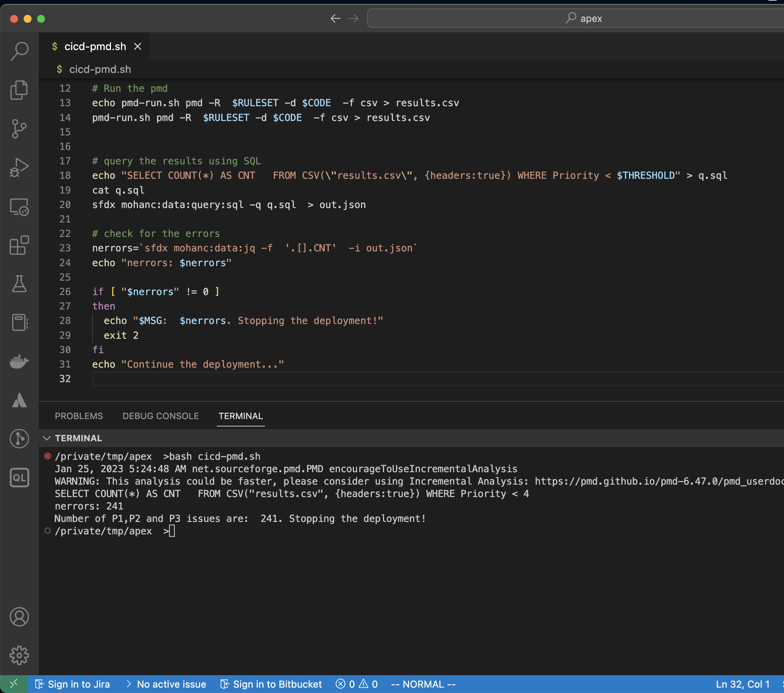Click Sign in to Jira
Image resolution: width=784 pixels, height=693 pixels.
[x=73, y=684]
